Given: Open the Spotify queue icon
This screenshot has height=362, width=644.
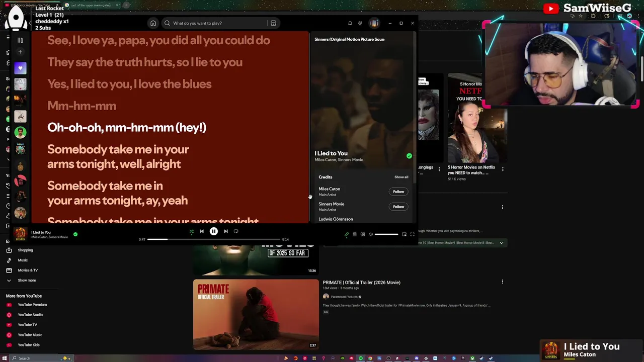Looking at the screenshot, I should 355,234.
